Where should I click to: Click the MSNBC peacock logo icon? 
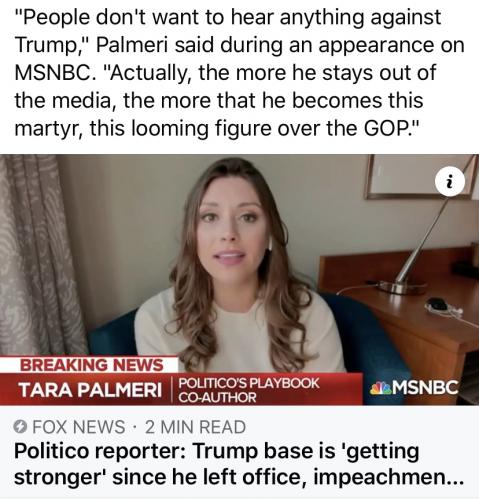point(380,389)
